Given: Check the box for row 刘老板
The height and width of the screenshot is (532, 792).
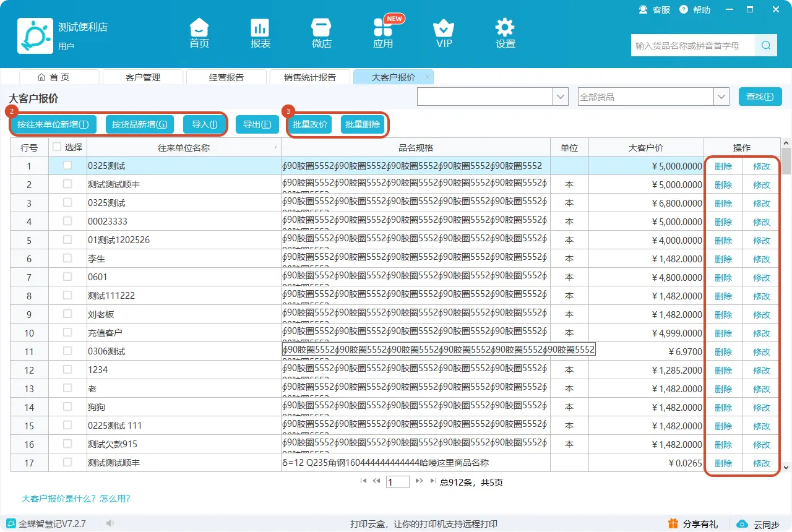Looking at the screenshot, I should pyautogui.click(x=67, y=314).
